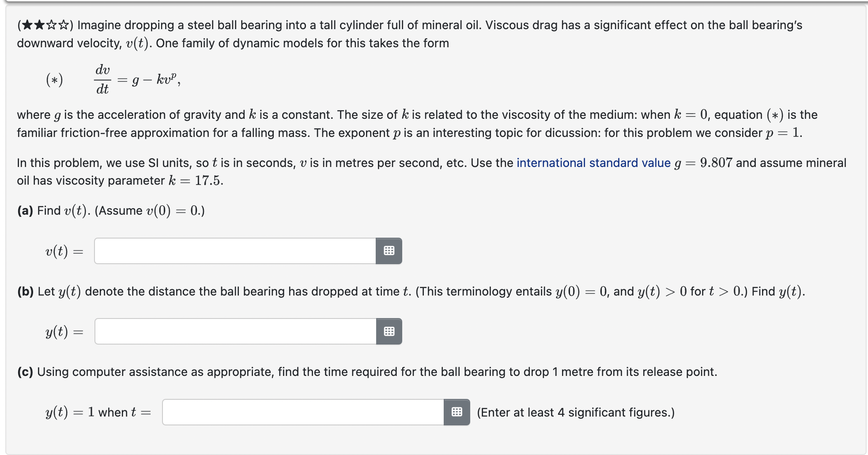The image size is (868, 455).
Task: Open equation editor beside the time t answer
Action: [457, 412]
